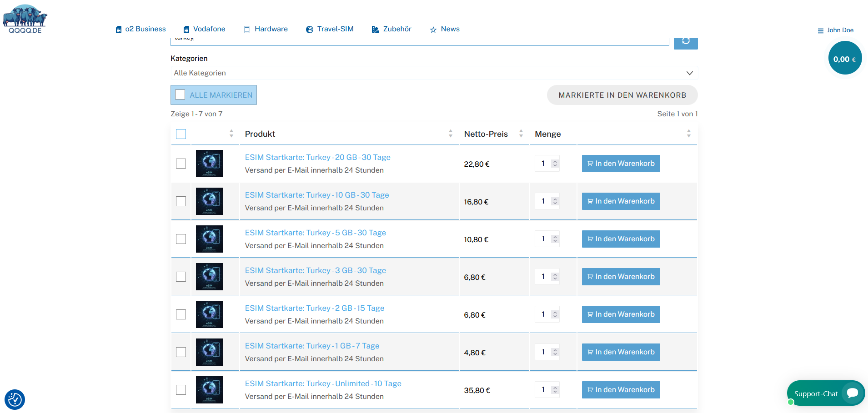The image size is (868, 413).
Task: Open the Vodafone menu item
Action: [x=209, y=29]
